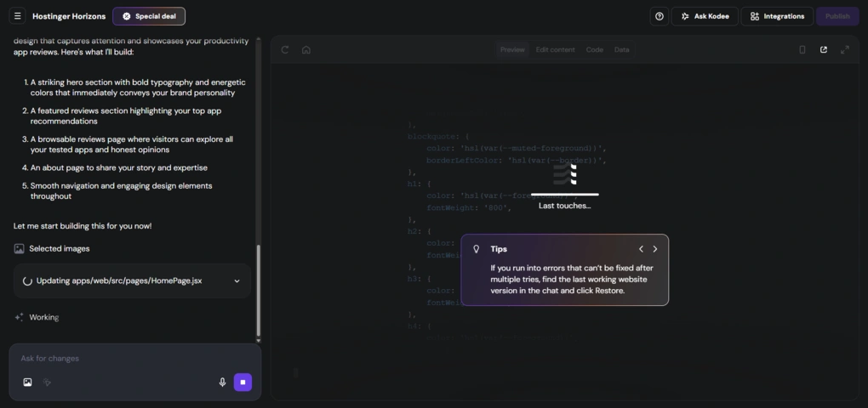The height and width of the screenshot is (408, 868).
Task: Toggle the mobile device preview icon
Action: point(802,50)
